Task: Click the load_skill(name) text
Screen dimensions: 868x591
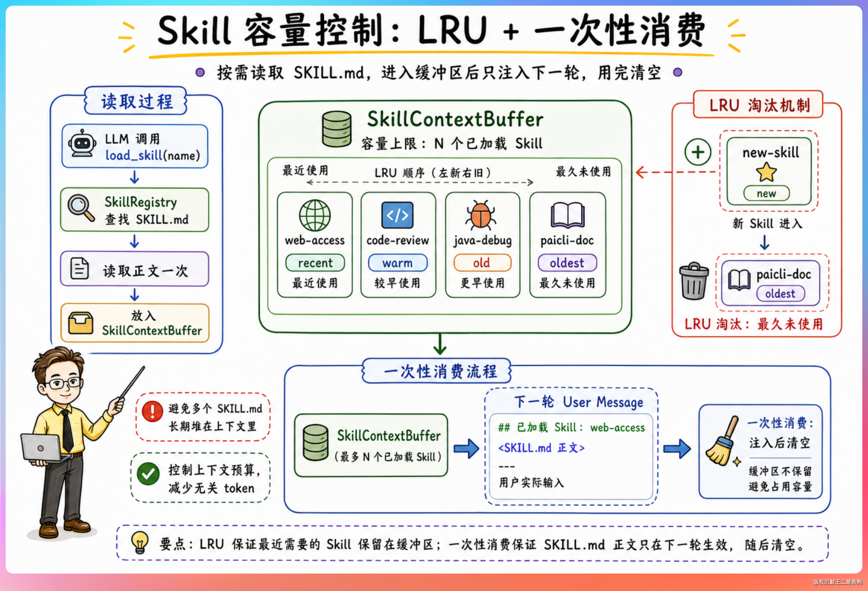Action: [x=153, y=155]
